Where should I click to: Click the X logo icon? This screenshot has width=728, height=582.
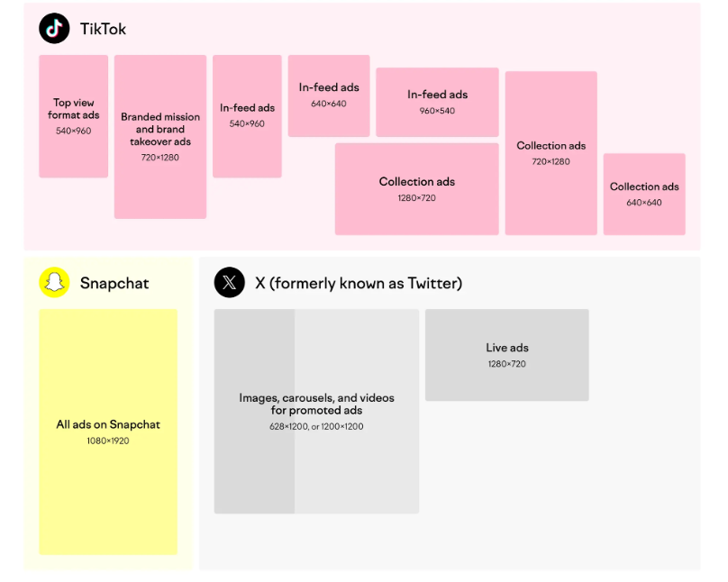click(230, 282)
